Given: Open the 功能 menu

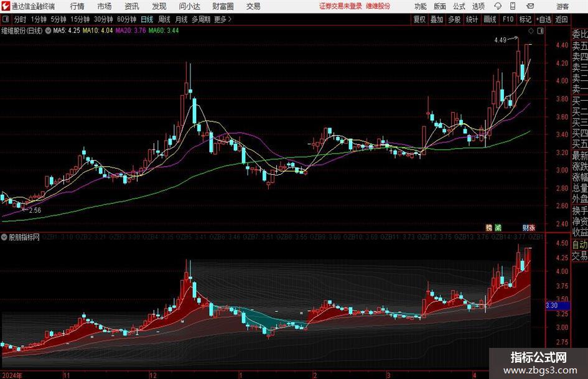Looking at the screenshot, I should tap(421, 6).
